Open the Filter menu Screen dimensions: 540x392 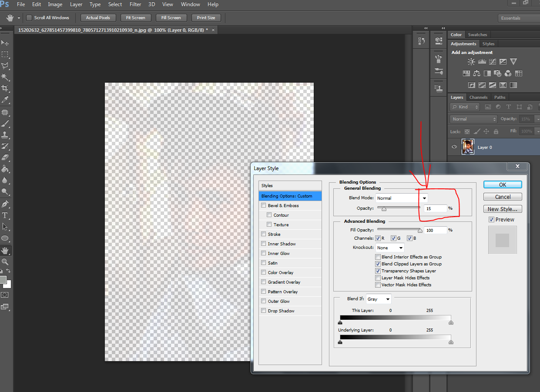(135, 4)
